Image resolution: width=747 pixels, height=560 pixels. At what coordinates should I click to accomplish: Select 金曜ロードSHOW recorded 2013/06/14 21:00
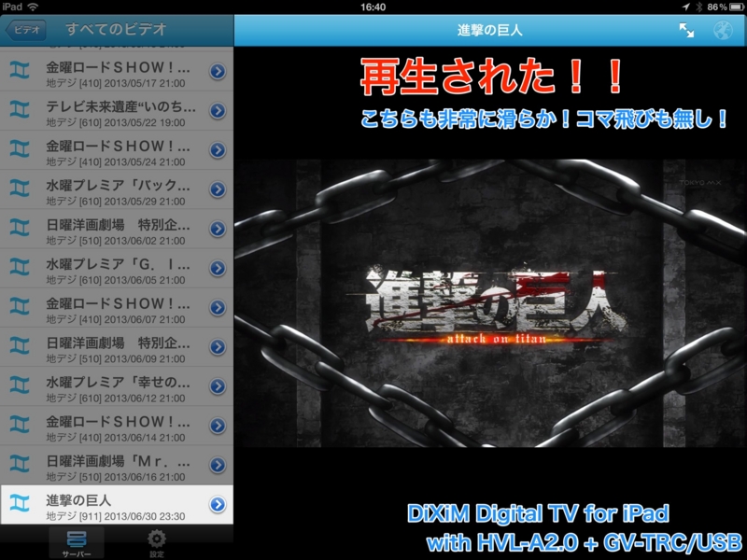[x=117, y=426]
